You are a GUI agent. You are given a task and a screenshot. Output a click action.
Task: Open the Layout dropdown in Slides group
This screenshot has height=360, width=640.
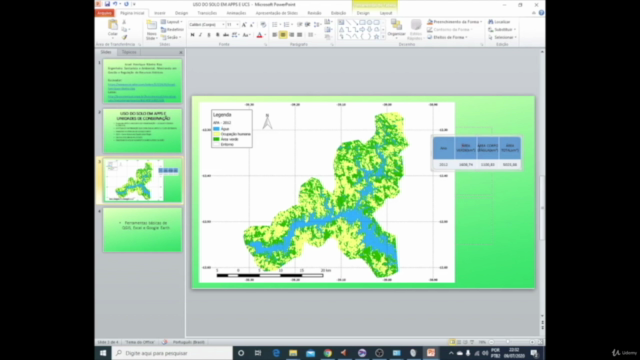(172, 22)
